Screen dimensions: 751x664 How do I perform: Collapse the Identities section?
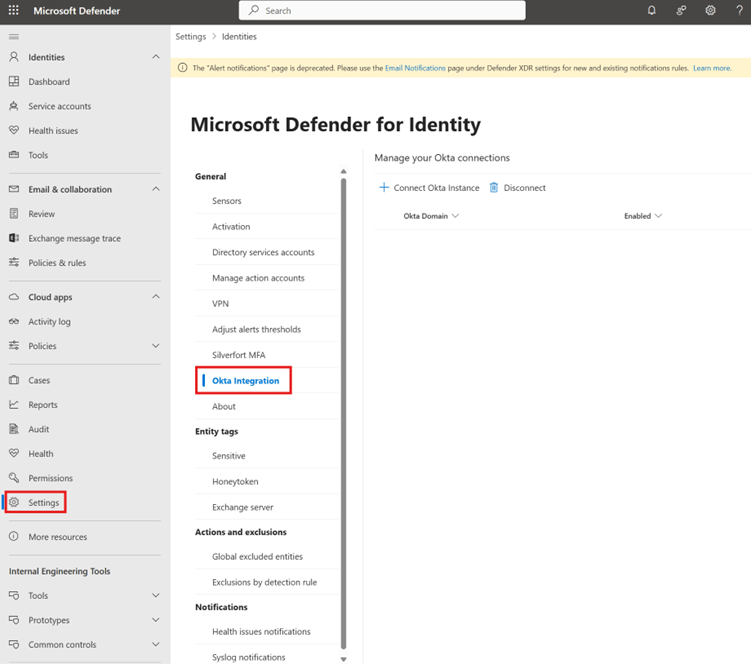click(x=155, y=58)
